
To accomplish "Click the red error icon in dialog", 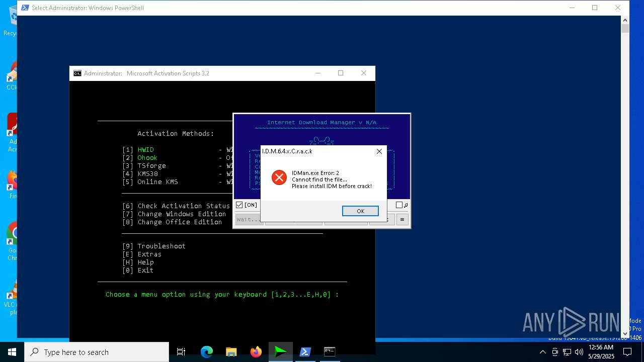I will pos(279,177).
